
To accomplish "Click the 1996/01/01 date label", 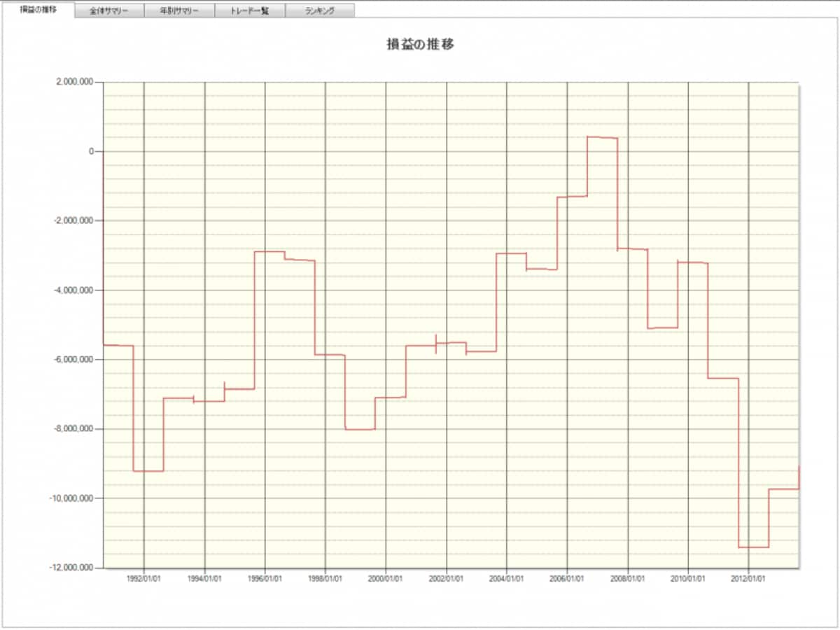I will pyautogui.click(x=265, y=579).
